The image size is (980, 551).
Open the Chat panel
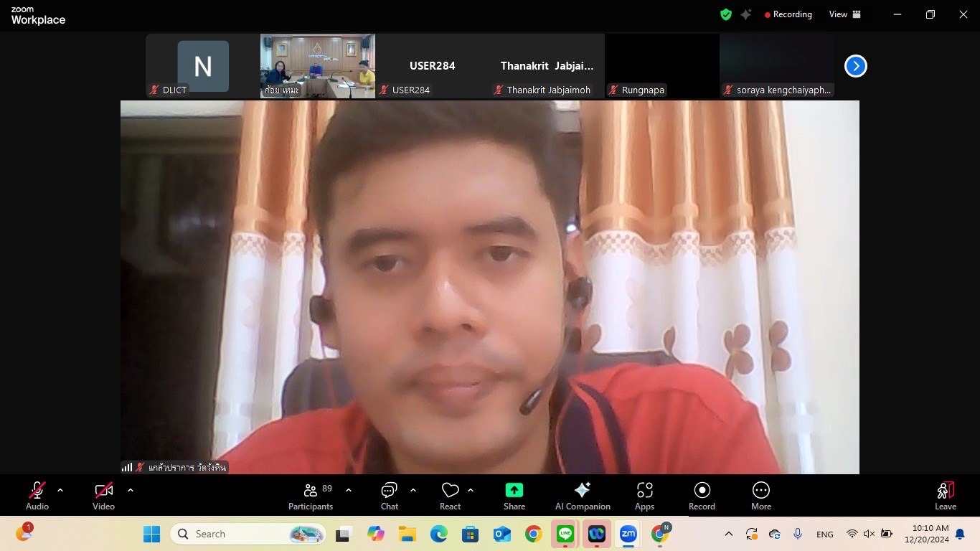coord(390,496)
